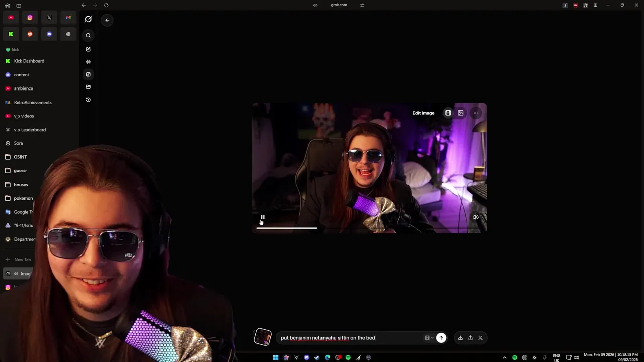This screenshot has height=362, width=644.
Task: Switch to image mode icon on video
Action: click(460, 113)
